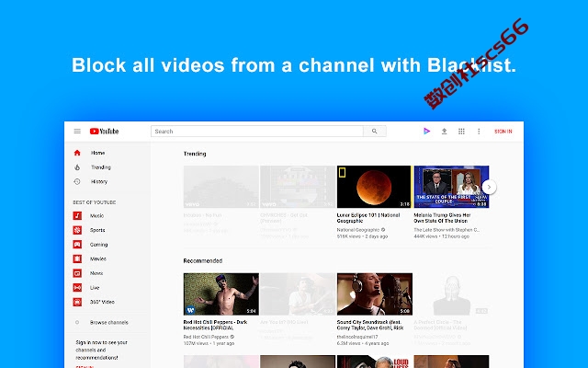Image resolution: width=588 pixels, height=368 pixels.
Task: Click the Browse channels link
Action: [x=109, y=322]
